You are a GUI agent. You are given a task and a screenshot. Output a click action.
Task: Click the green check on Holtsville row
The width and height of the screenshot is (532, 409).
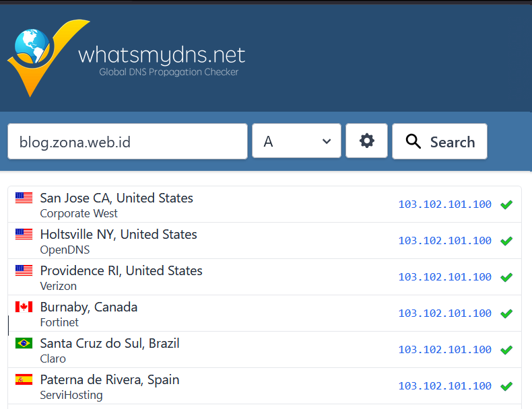[x=506, y=241]
